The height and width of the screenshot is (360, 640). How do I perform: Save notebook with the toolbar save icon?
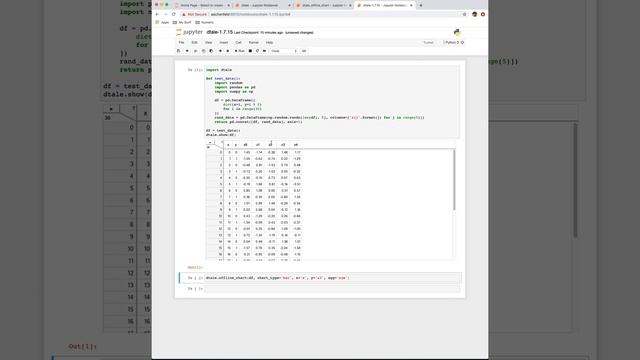point(178,51)
